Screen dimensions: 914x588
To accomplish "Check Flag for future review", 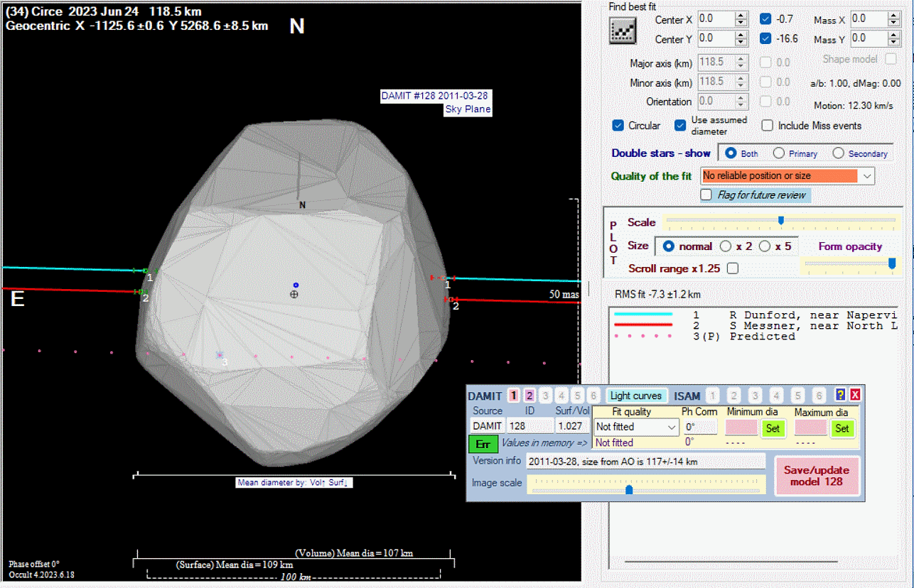I will coord(706,195).
